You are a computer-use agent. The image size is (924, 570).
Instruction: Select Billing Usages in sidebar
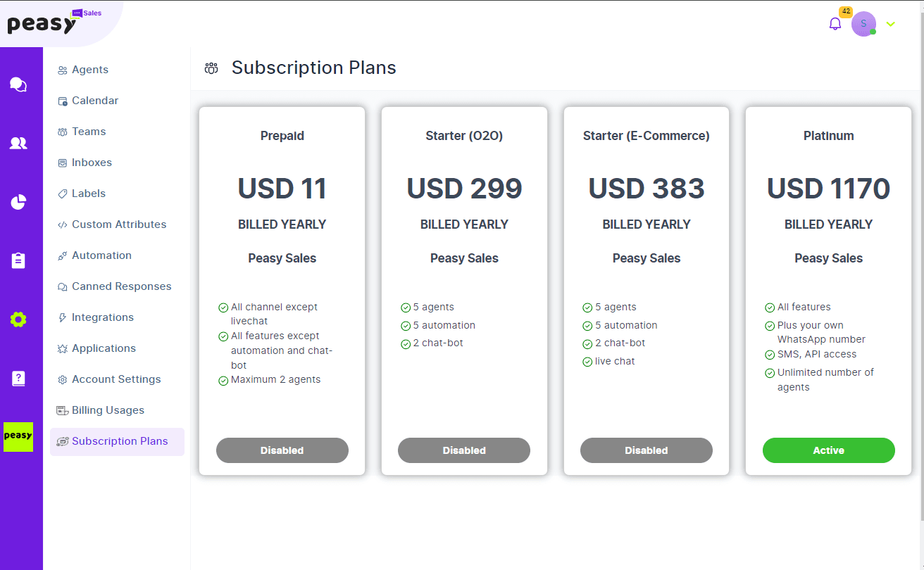(x=108, y=410)
